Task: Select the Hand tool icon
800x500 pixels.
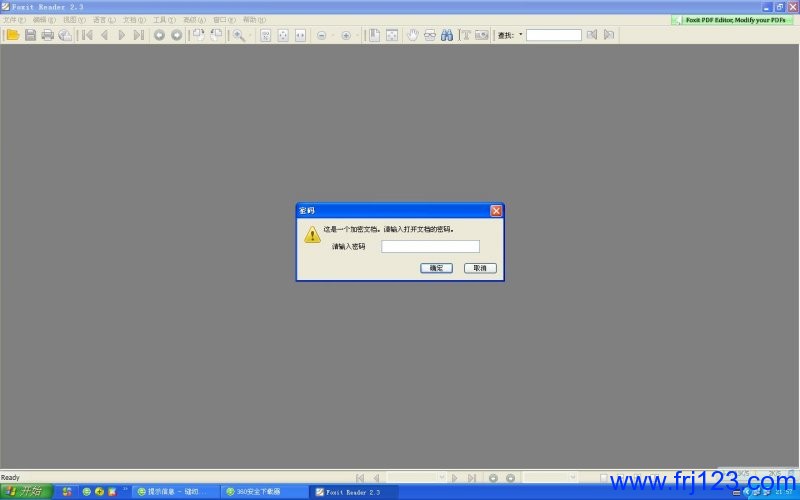Action: pyautogui.click(x=412, y=35)
